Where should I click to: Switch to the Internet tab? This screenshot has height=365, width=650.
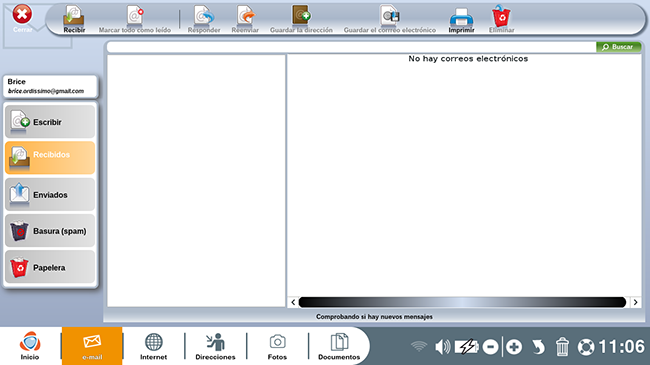pyautogui.click(x=153, y=346)
